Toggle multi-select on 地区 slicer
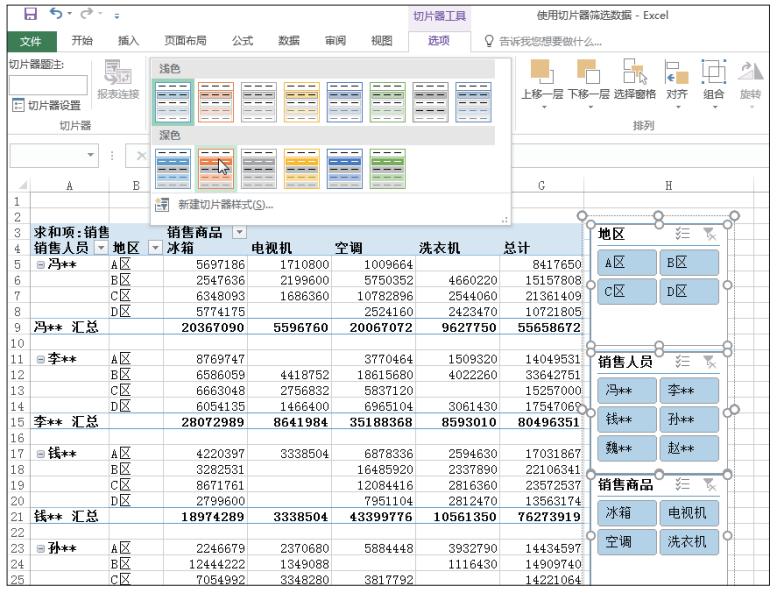783x594 pixels. pyautogui.click(x=683, y=234)
